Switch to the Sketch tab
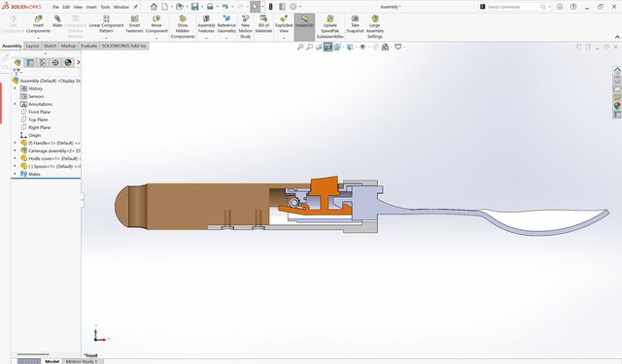This screenshot has height=364, width=622. [50, 46]
